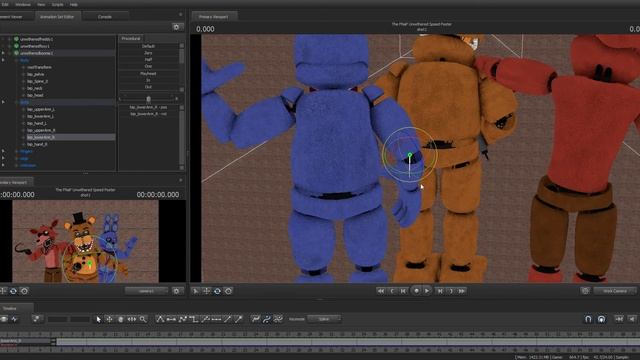Toggle the untetheredfreddy1 green status icon
This screenshot has width=640, height=360.
pos(16,39)
